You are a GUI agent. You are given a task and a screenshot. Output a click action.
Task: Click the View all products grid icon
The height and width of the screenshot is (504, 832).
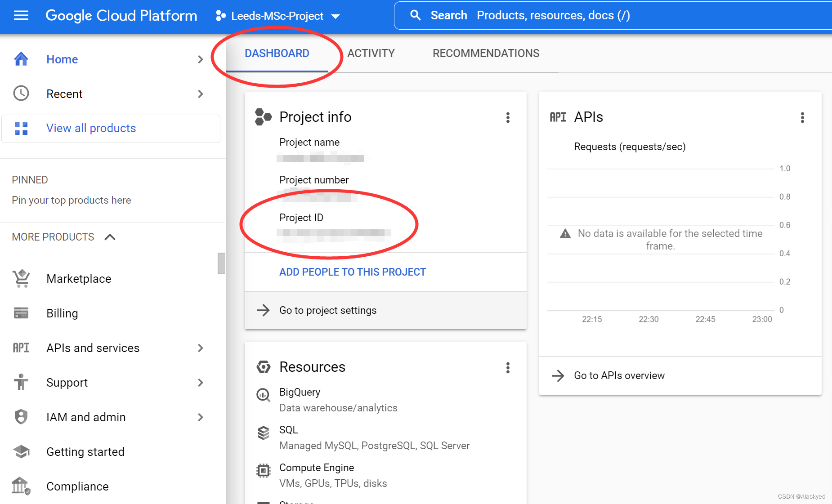point(21,128)
